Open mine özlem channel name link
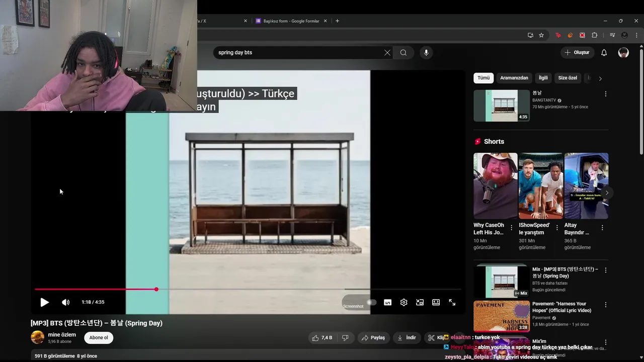Viewport: 644px width, 362px height. point(62,335)
